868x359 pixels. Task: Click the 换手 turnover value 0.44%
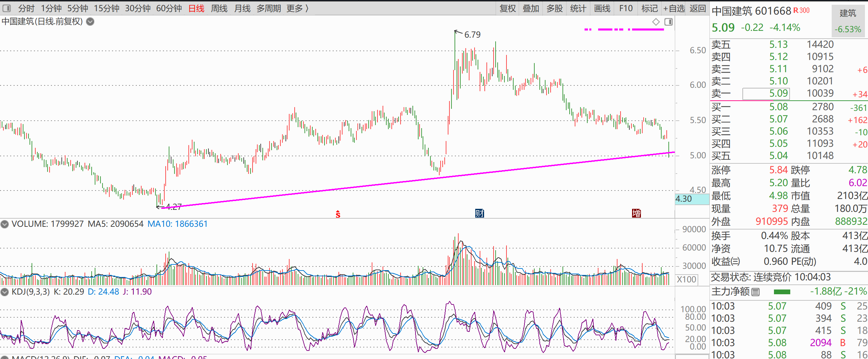[x=774, y=236]
